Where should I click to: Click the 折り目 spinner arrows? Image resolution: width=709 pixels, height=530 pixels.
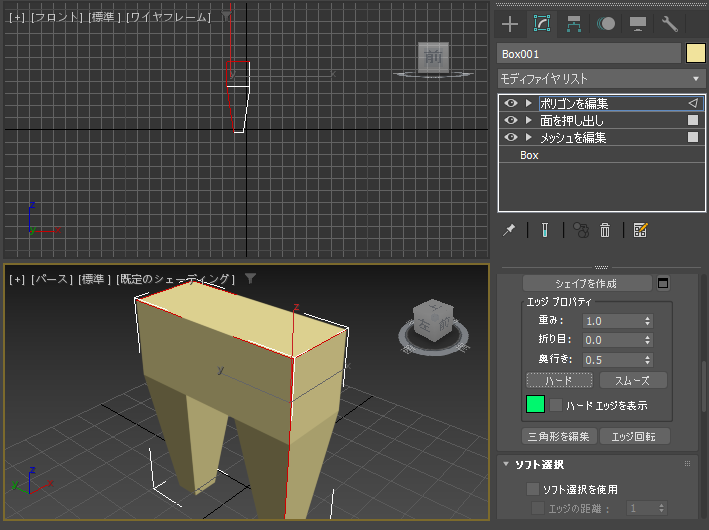[x=648, y=340]
